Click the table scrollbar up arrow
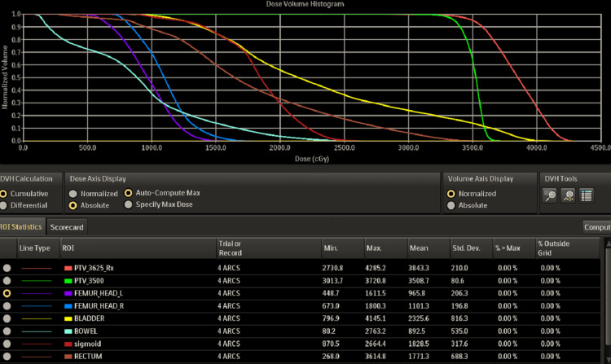Viewport: 611px width, 364px height. pos(608,243)
